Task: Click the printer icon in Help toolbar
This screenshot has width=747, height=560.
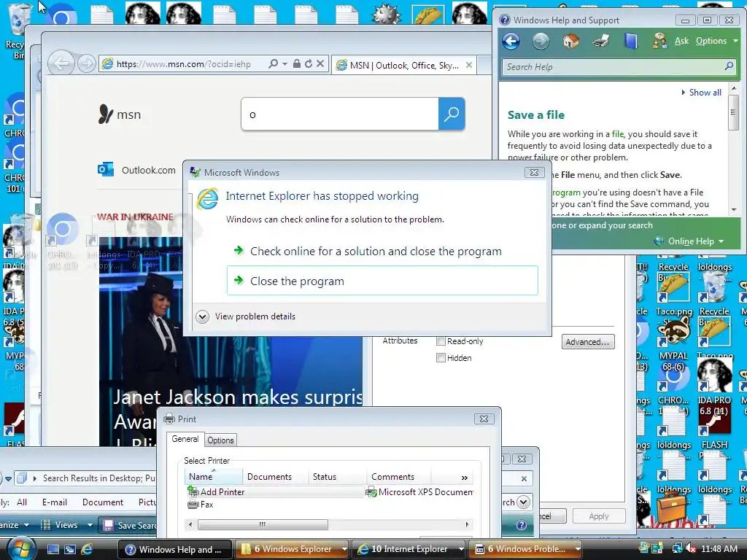Action: coord(601,42)
